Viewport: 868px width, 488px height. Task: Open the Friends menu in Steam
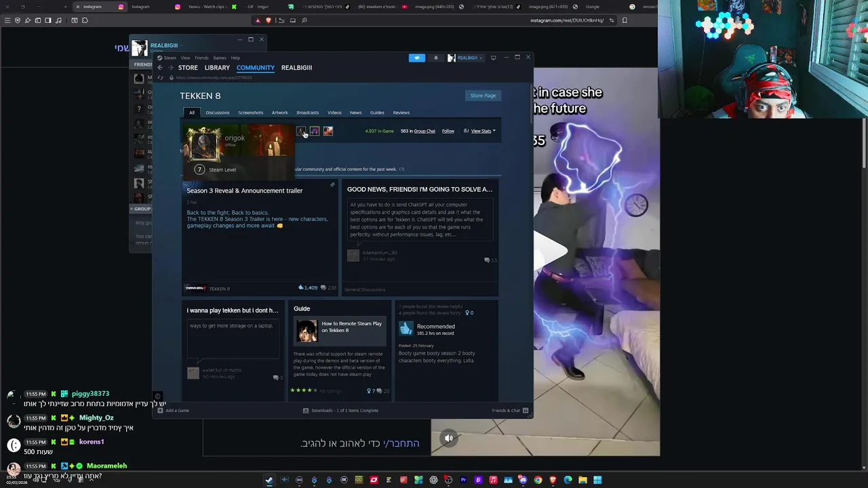pyautogui.click(x=201, y=58)
